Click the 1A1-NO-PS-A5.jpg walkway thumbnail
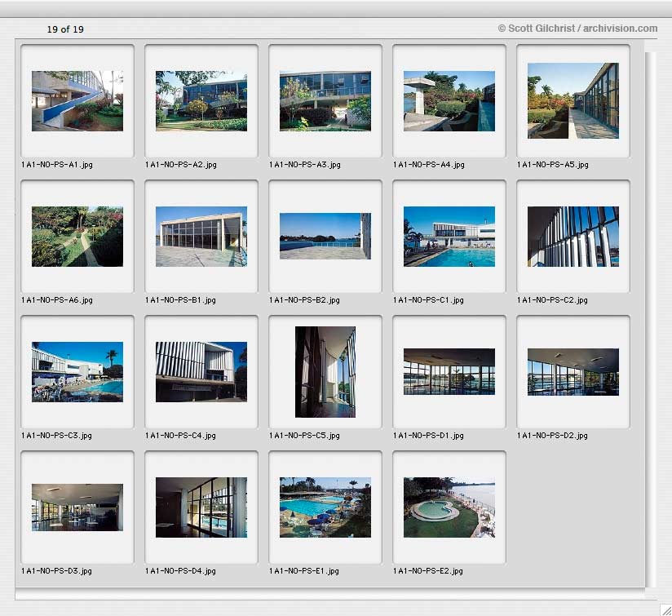 (x=573, y=100)
